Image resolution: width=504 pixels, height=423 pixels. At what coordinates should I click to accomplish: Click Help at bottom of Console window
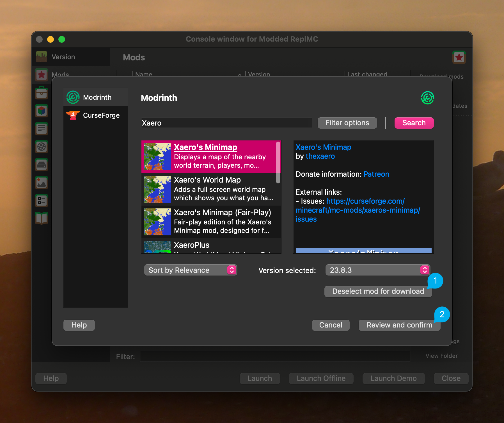(x=51, y=378)
